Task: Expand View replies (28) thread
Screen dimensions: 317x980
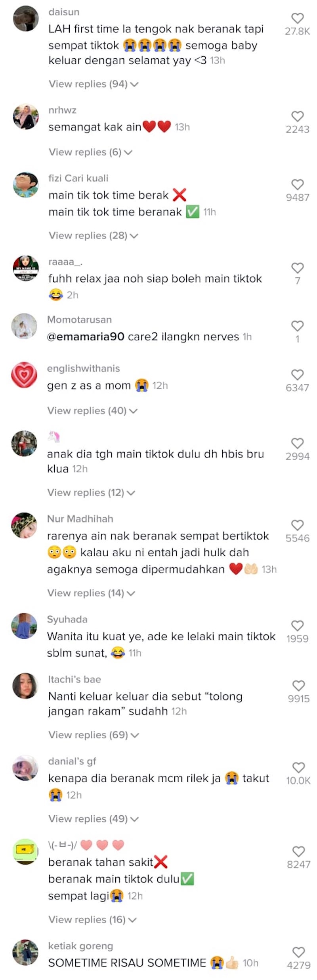Action: click(x=94, y=236)
